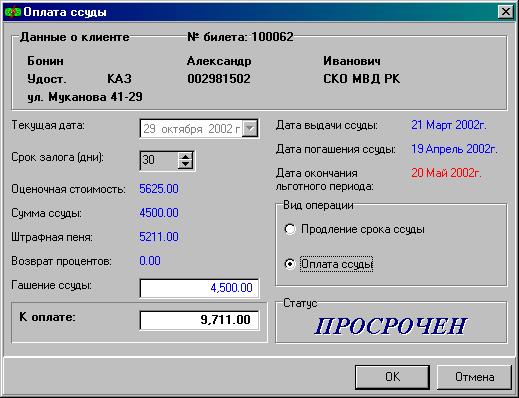519x398 pixels.
Task: Click the К оплате total field
Action: coord(199,320)
